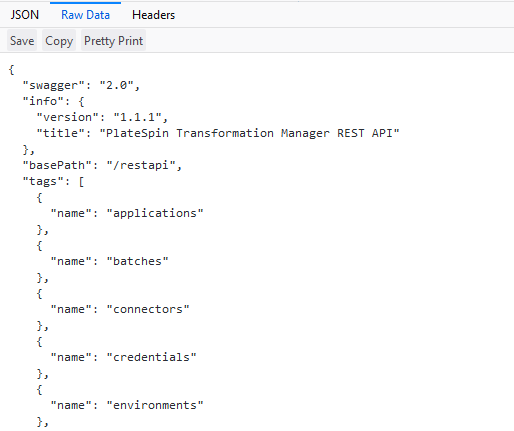Click the "swagger" key text

53,85
